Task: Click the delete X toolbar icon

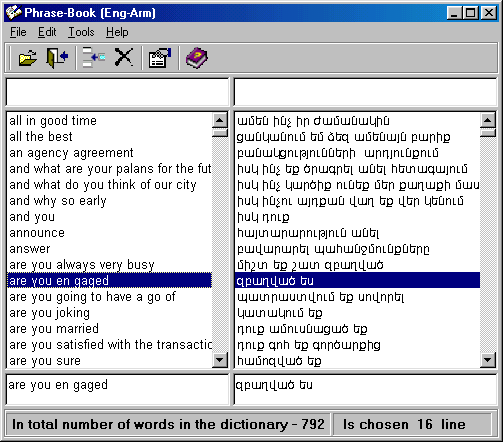Action: (x=124, y=57)
